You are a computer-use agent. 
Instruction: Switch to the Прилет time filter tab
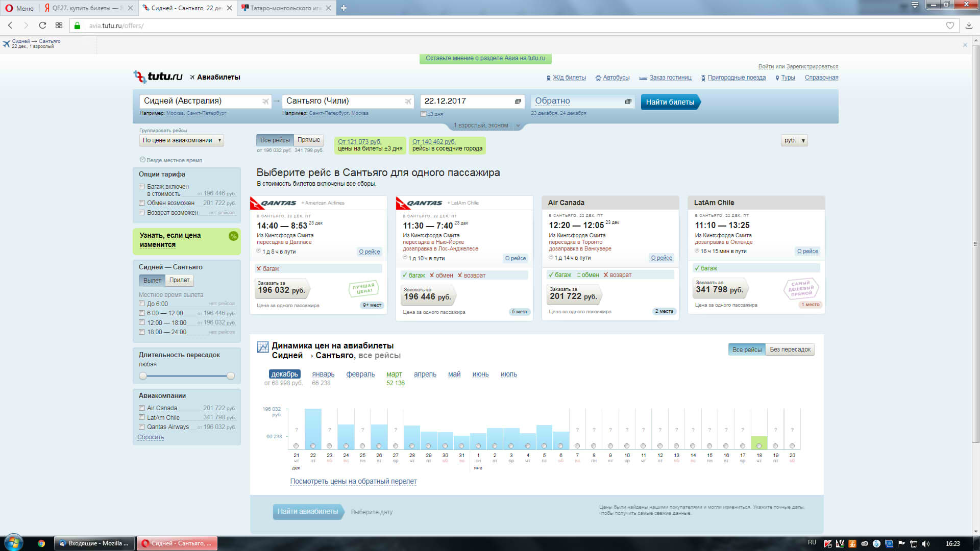point(179,280)
